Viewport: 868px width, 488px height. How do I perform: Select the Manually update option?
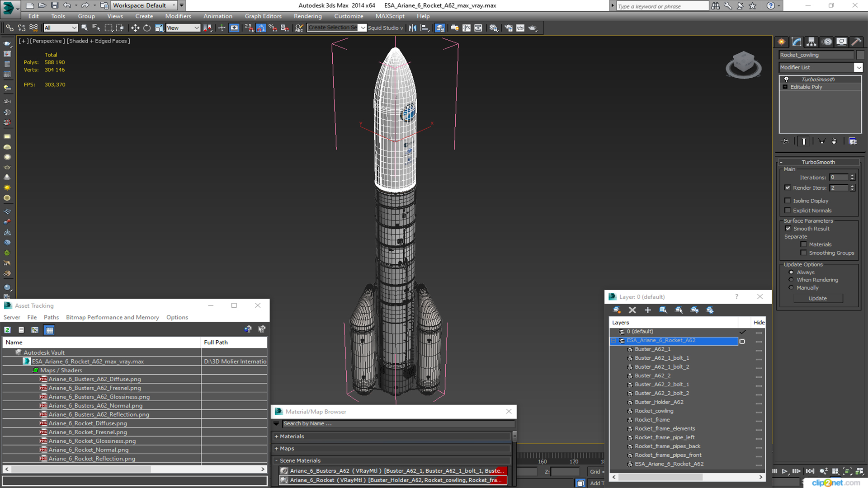[791, 288]
